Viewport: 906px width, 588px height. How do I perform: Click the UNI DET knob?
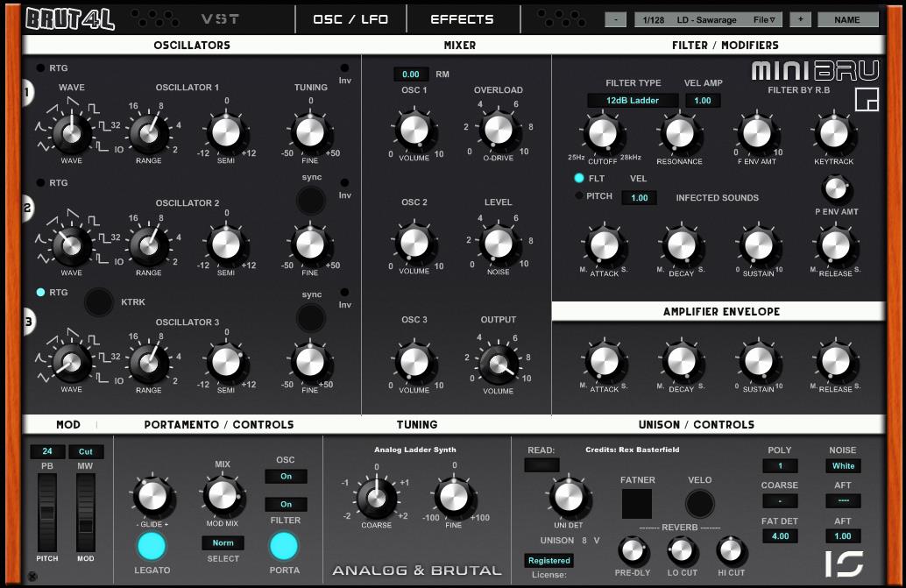[569, 497]
